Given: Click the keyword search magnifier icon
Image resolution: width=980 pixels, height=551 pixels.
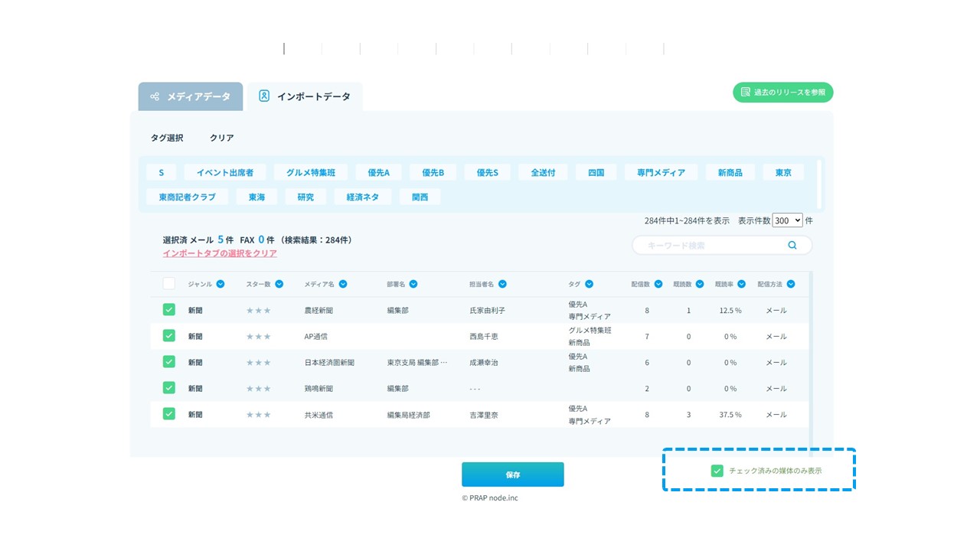Looking at the screenshot, I should [x=792, y=246].
